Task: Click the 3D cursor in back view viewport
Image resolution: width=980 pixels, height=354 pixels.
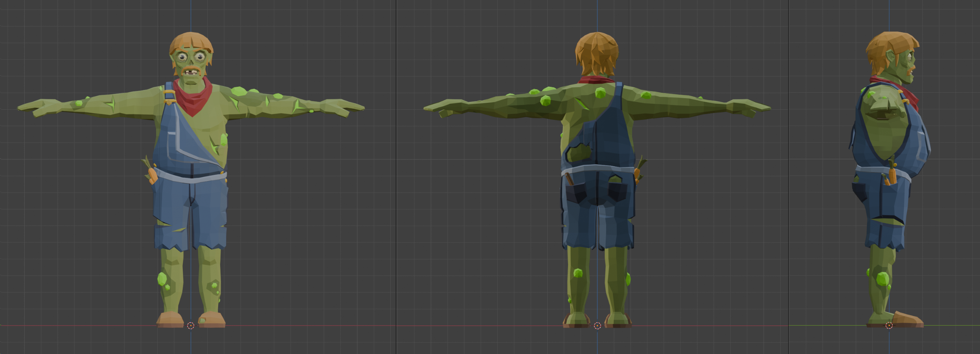Action: [597, 325]
